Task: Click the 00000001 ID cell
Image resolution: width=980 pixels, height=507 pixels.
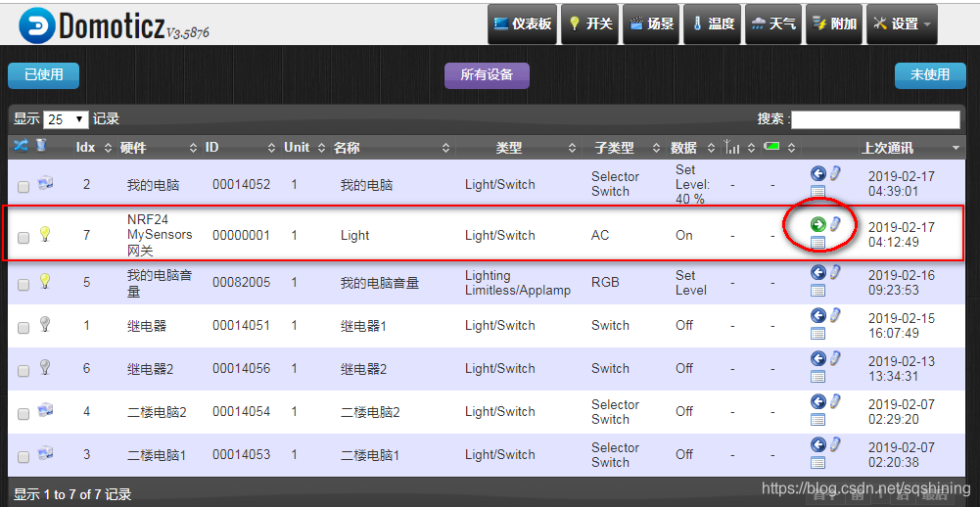Action: (241, 236)
